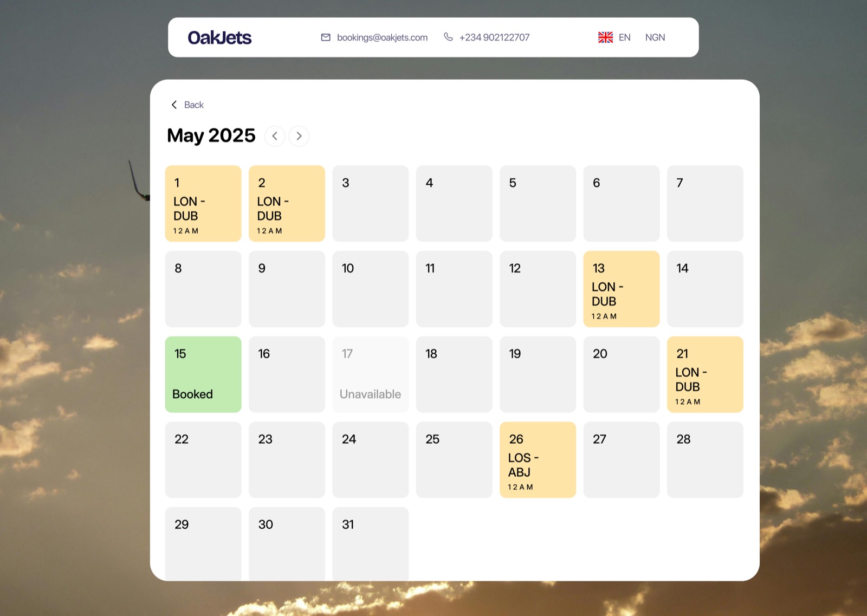
Task: Select the empty day May 31
Action: click(371, 544)
